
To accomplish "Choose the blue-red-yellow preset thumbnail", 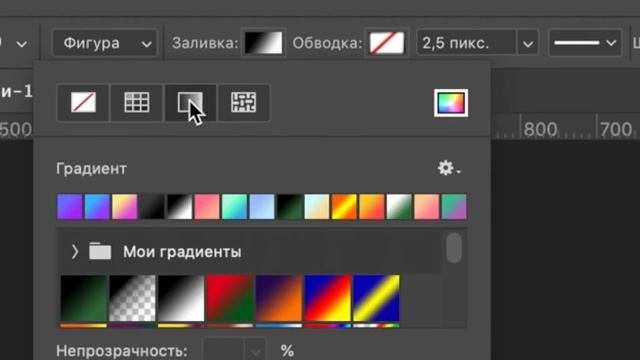I will coord(327,298).
